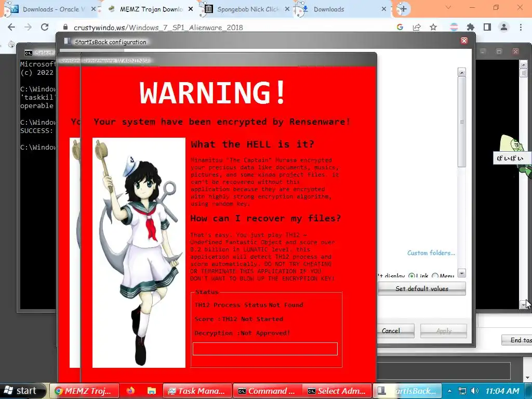Close StartIsBack configuration window

point(464,41)
